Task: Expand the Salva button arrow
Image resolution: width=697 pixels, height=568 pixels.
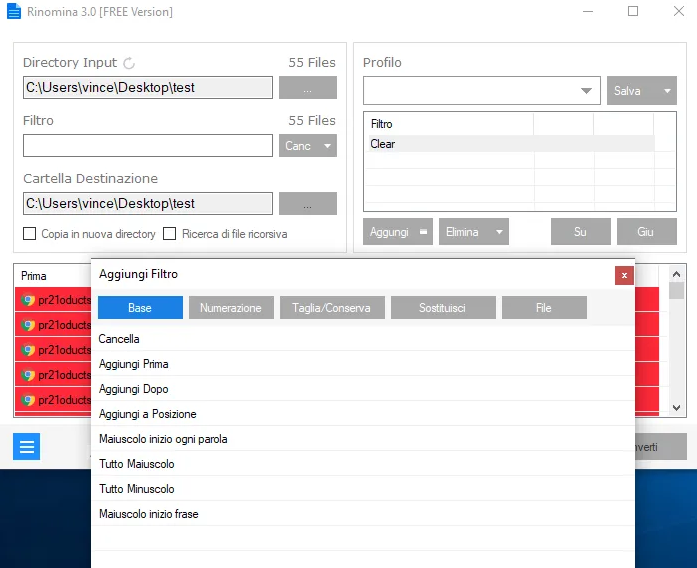Action: pyautogui.click(x=667, y=91)
